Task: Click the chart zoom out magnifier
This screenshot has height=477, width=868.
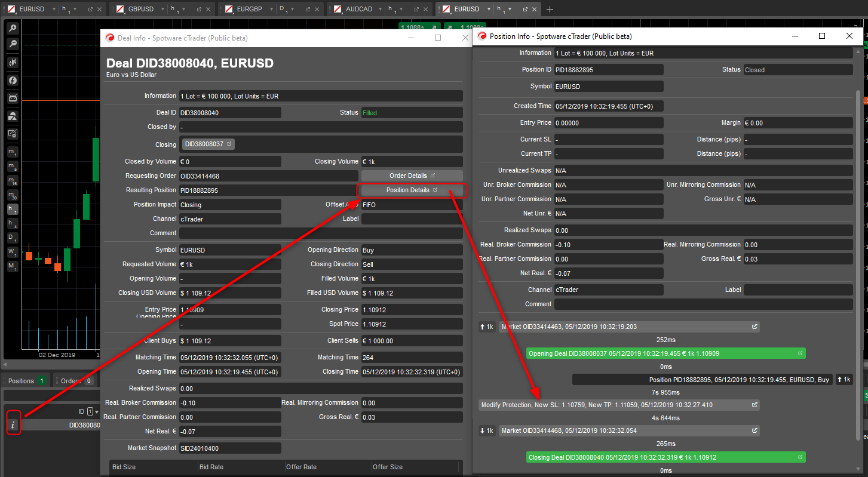Action: (13, 44)
